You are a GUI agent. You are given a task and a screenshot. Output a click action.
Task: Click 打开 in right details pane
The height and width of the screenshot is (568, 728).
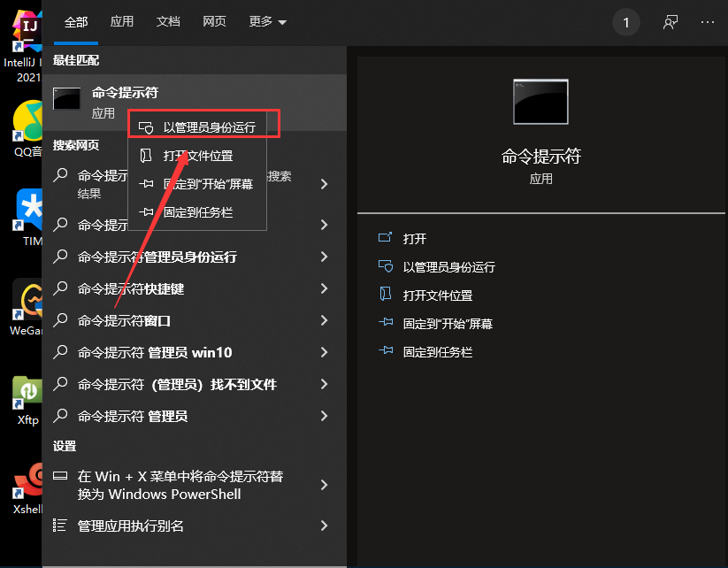(x=415, y=239)
